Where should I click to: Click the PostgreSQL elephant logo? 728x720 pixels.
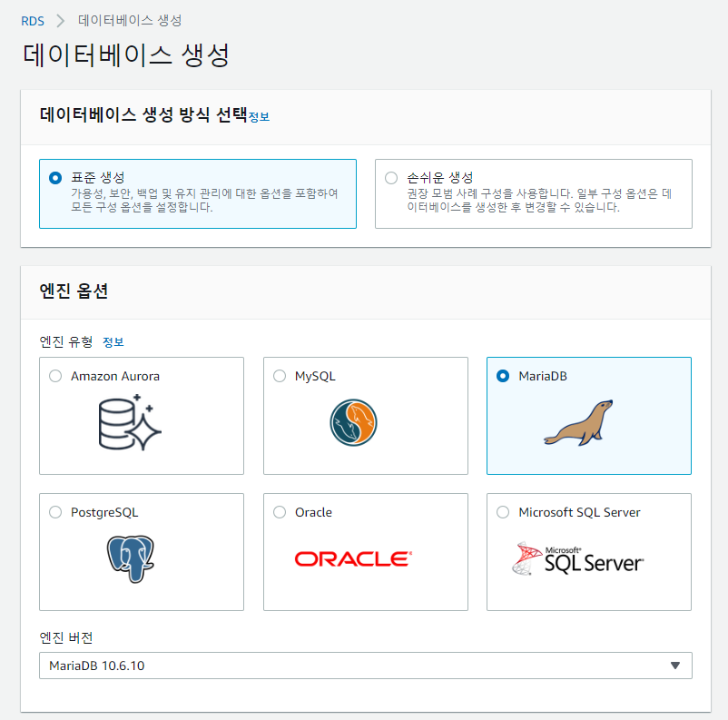coord(131,558)
